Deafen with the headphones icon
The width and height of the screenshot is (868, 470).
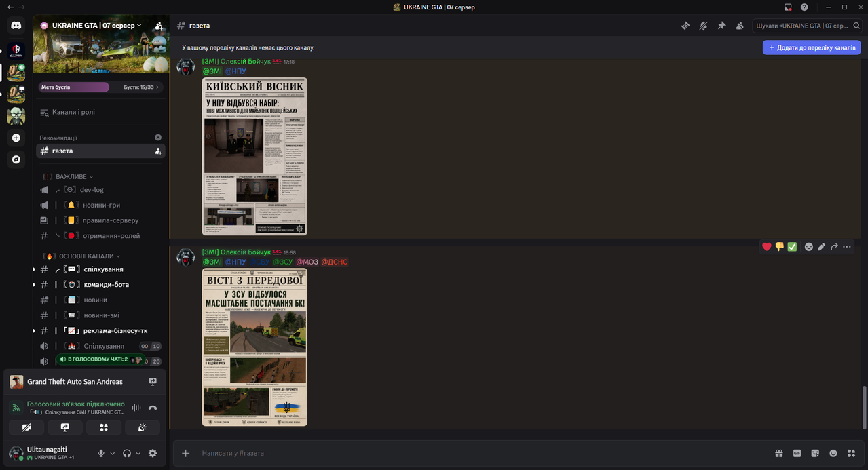click(x=126, y=453)
